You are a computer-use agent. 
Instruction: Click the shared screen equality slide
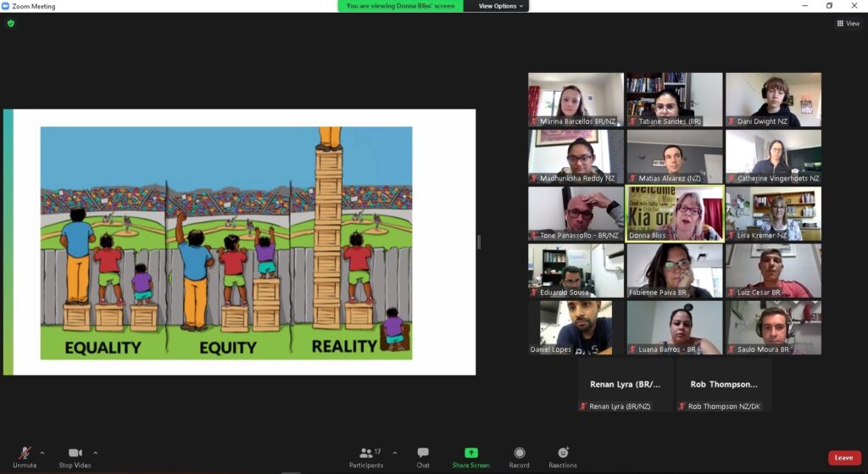(240, 243)
